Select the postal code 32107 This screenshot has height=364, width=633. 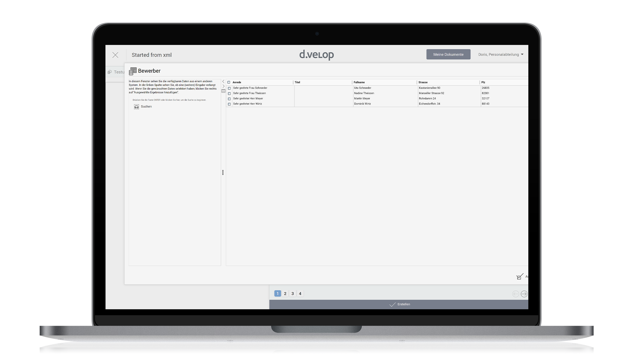point(486,99)
